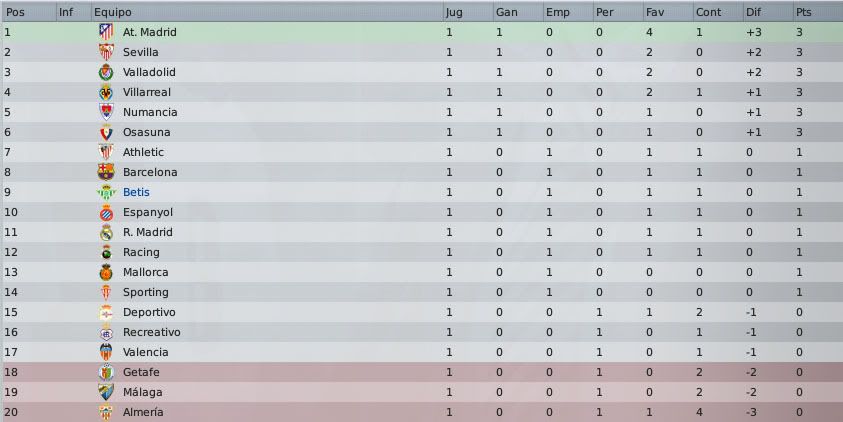
Task: Open the Betis team name link
Action: 136,192
